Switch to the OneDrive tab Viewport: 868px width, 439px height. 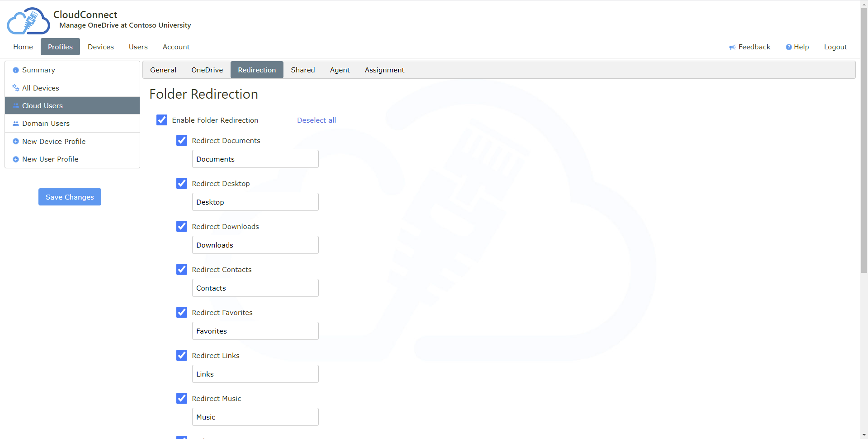pyautogui.click(x=207, y=70)
